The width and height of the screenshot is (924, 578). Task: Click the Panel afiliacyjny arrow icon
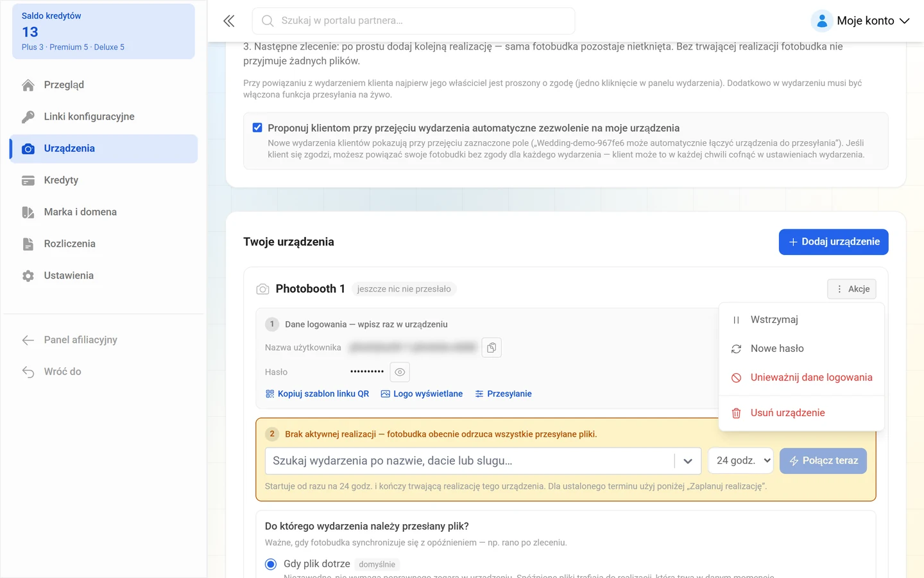tap(28, 340)
